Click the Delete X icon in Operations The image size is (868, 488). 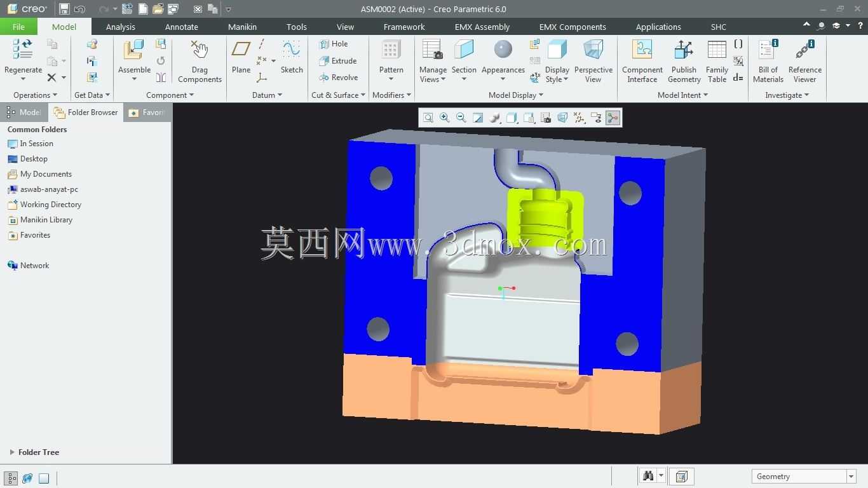click(51, 78)
